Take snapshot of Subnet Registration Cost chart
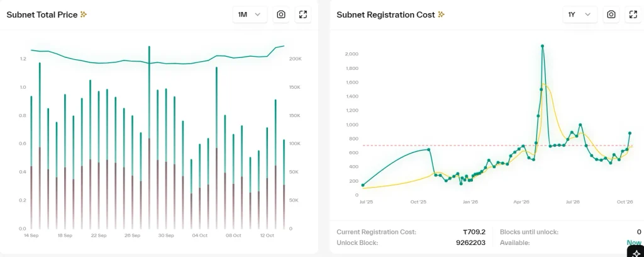 [611, 14]
